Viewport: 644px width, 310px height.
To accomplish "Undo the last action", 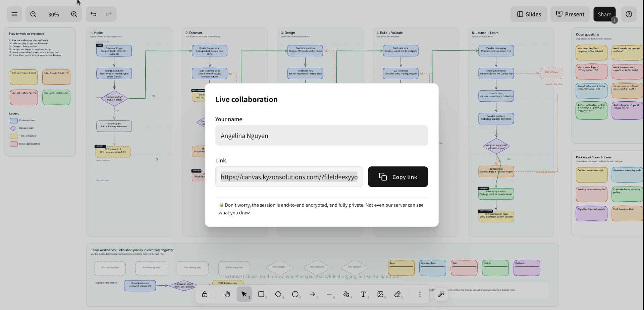I will pyautogui.click(x=94, y=14).
